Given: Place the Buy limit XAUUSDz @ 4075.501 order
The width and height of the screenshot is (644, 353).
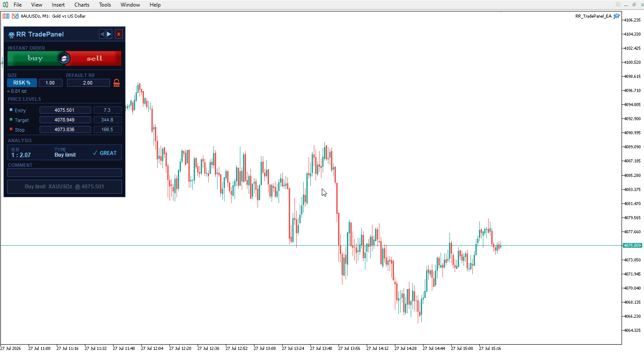Looking at the screenshot, I should coord(64,187).
